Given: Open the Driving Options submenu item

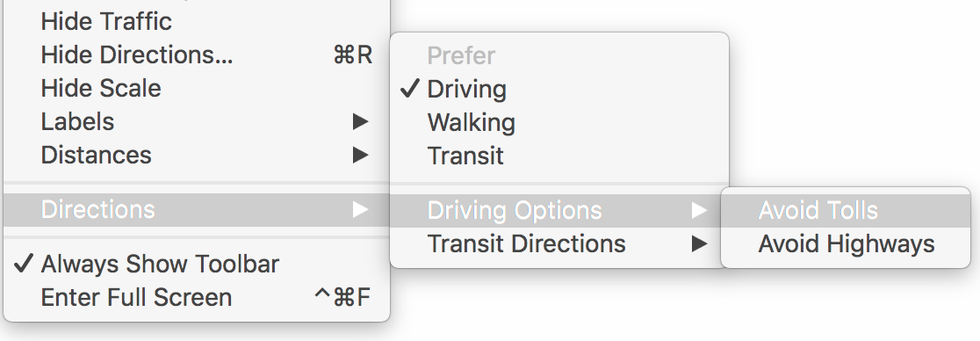Looking at the screenshot, I should pyautogui.click(x=559, y=210).
